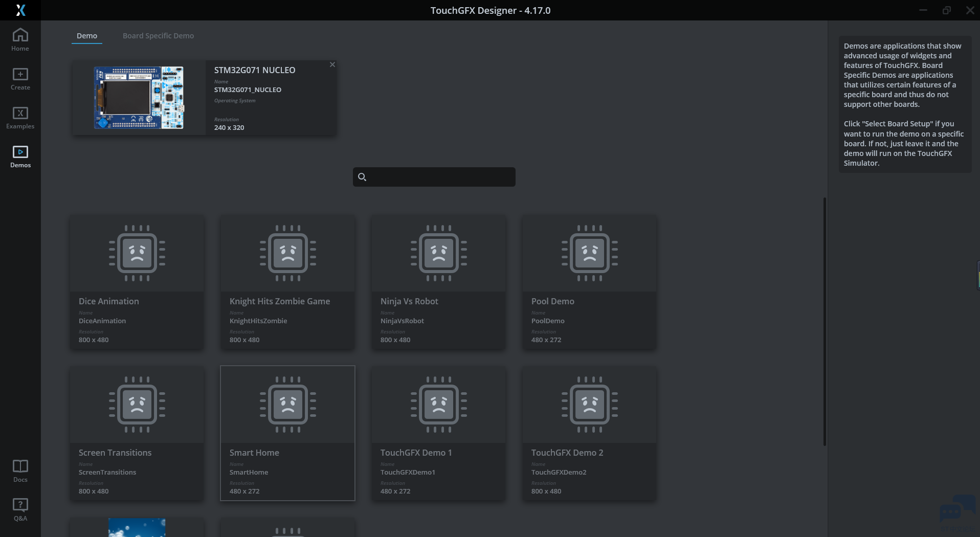The image size is (980, 537).
Task: Click the Smart Home chip icon
Action: click(288, 405)
